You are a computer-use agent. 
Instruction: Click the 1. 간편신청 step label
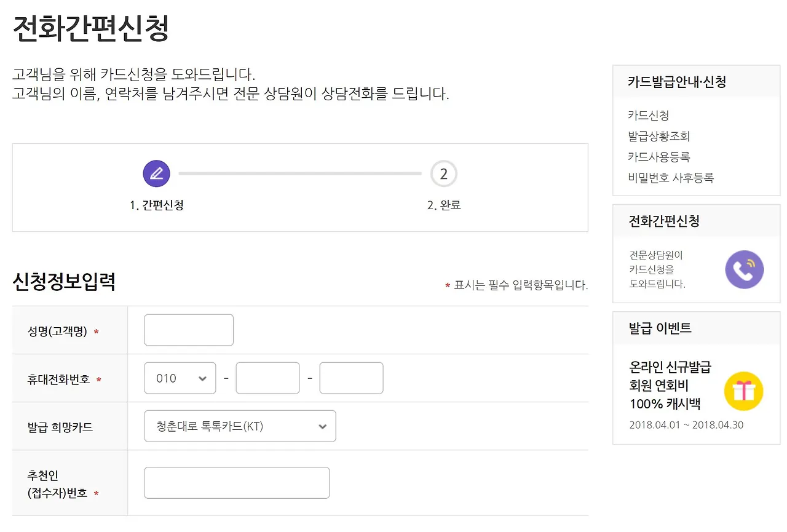(156, 205)
